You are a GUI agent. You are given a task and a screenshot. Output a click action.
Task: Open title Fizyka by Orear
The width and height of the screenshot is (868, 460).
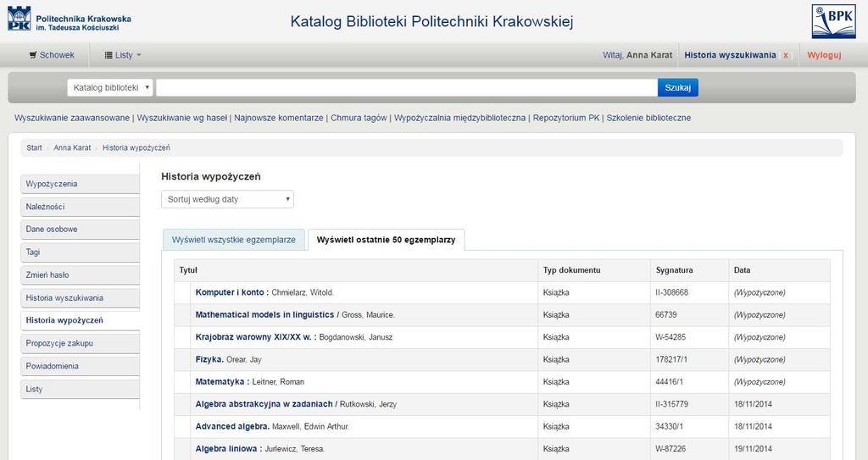click(209, 359)
